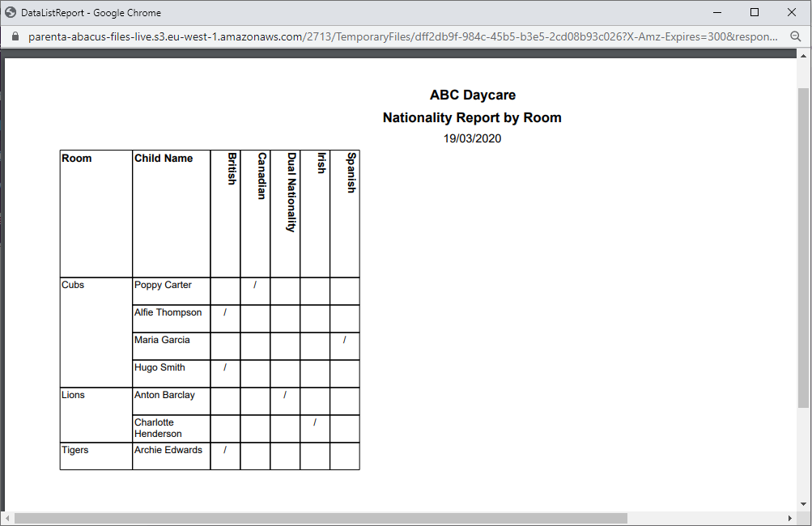Viewport: 812px width, 526px height.
Task: Click the horizontal scrollbar right arrow
Action: (x=789, y=518)
